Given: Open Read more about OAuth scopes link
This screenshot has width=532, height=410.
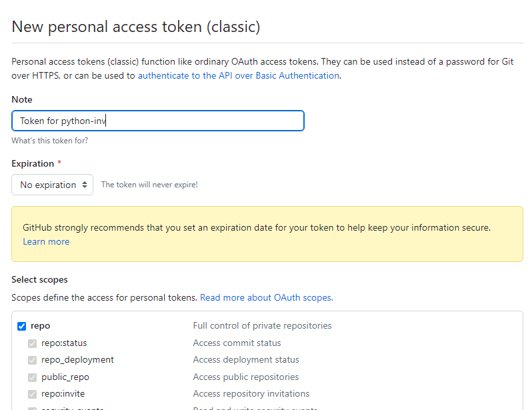Looking at the screenshot, I should 267,297.
